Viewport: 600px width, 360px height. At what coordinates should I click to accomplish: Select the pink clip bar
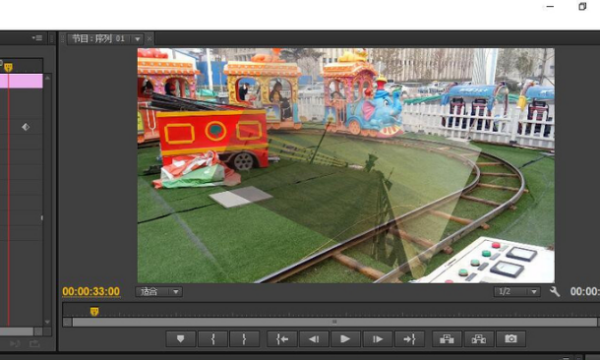[21, 81]
